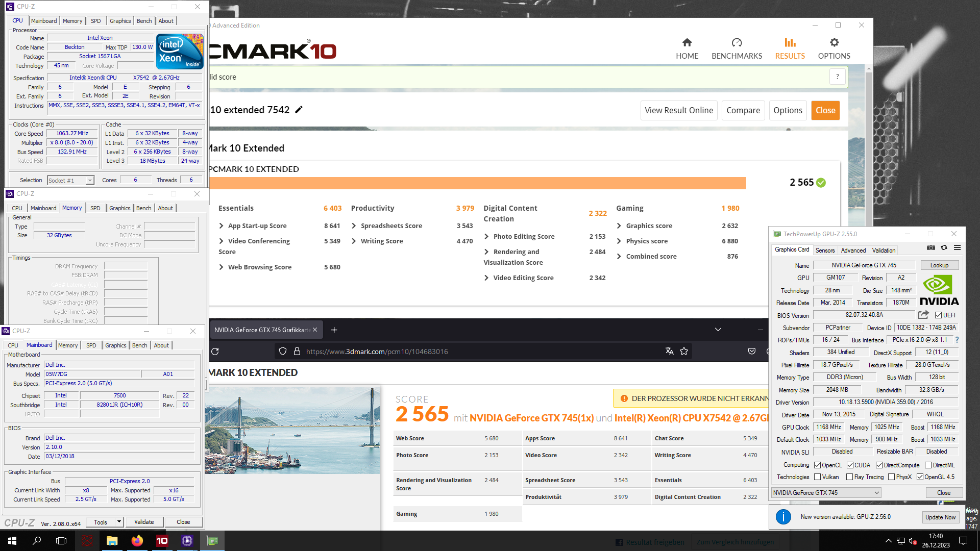Save the page to Pocket
Image resolution: width=980 pixels, height=551 pixels.
(x=752, y=351)
